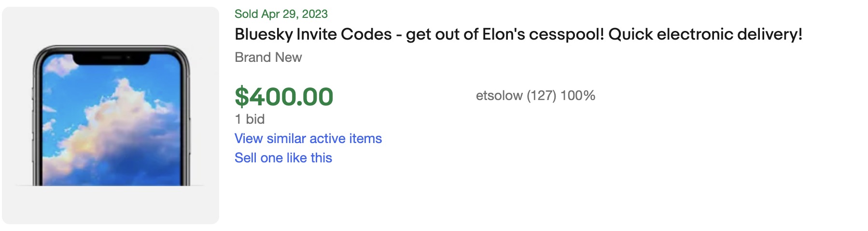Screen dimensions: 868x231
Task: Click View similar active items link
Action: [x=308, y=139]
